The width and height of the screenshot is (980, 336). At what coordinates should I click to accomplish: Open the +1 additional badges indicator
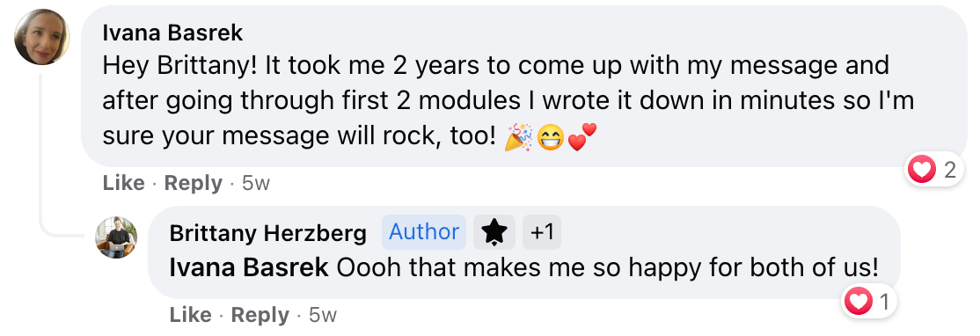tap(541, 232)
